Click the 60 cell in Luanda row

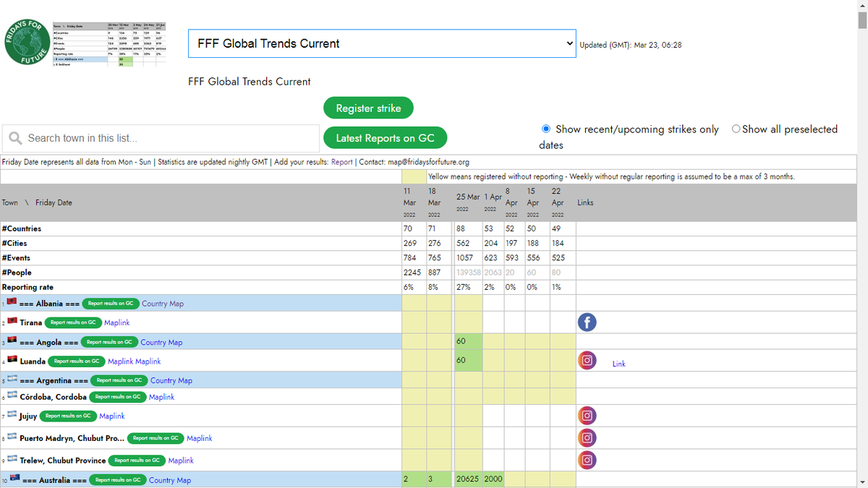468,360
